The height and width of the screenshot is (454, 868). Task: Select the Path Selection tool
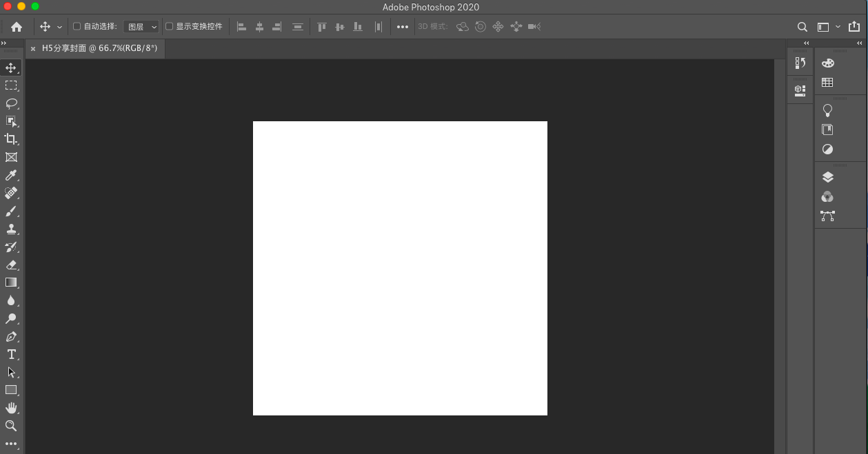pos(11,372)
